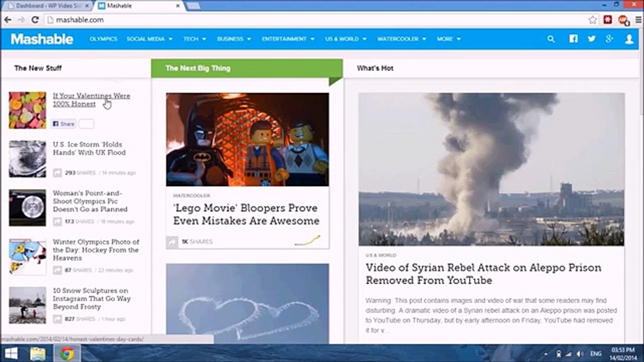Open the snow sculptures thumbnail
Image resolution: width=644 pixels, height=362 pixels.
27,305
